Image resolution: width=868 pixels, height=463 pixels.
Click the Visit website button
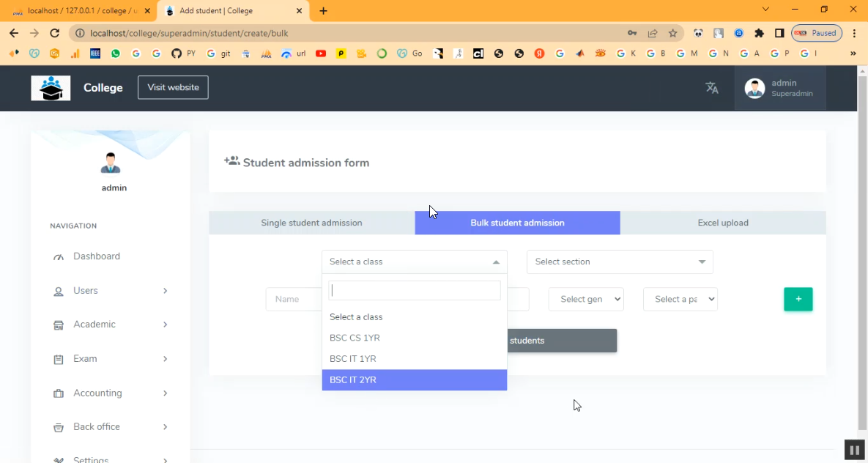(174, 87)
